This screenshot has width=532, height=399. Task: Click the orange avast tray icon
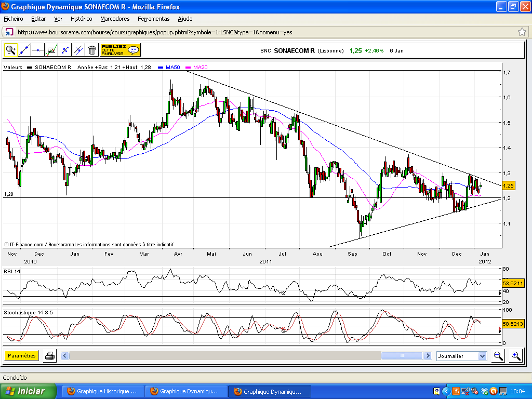(493, 392)
